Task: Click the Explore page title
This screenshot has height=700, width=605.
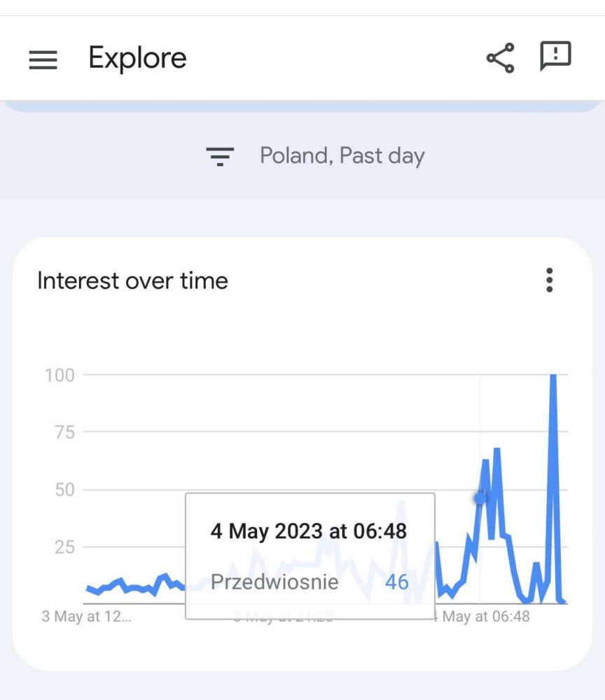Action: [137, 58]
